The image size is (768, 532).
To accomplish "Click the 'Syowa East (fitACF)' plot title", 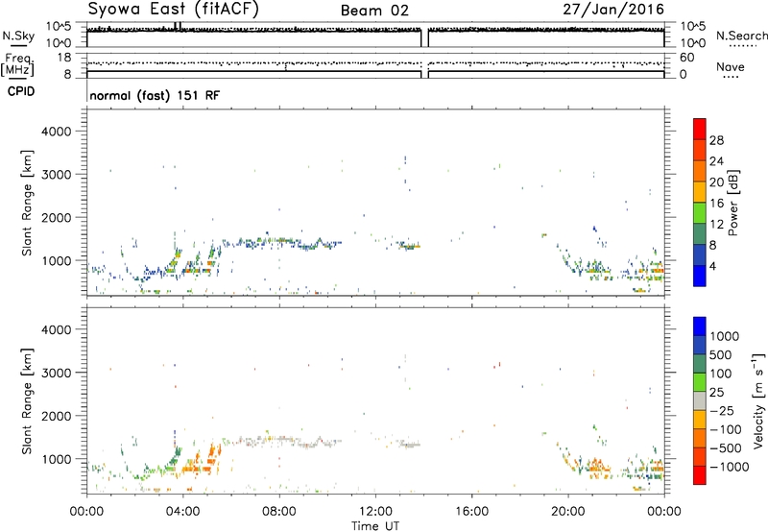I will 174,9.
